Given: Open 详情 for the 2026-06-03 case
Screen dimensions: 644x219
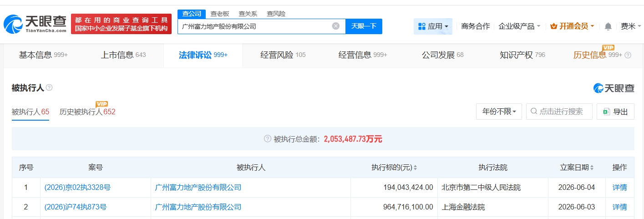Looking at the screenshot, I should pyautogui.click(x=619, y=207).
